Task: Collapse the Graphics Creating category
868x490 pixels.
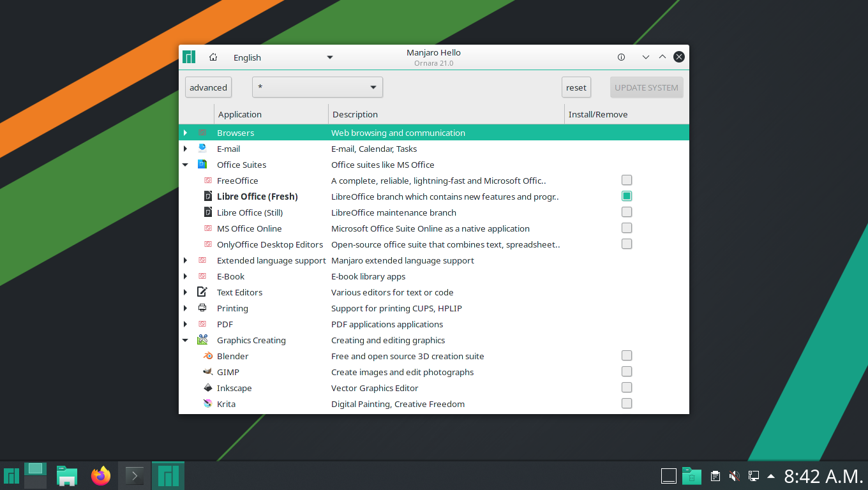Action: point(185,340)
